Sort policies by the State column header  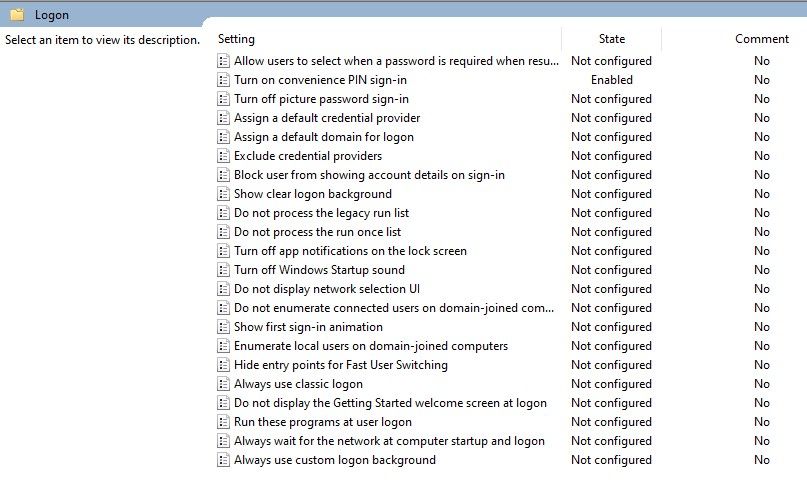click(611, 39)
